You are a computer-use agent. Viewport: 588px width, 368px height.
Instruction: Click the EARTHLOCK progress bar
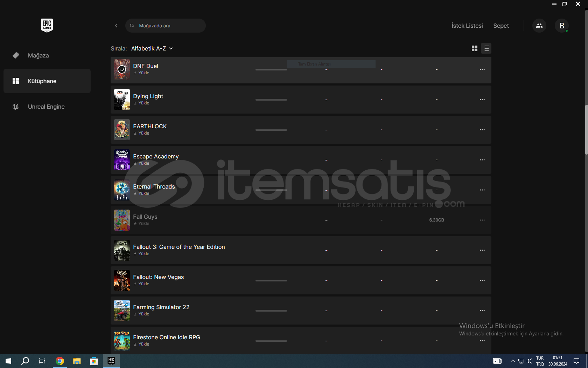271,130
